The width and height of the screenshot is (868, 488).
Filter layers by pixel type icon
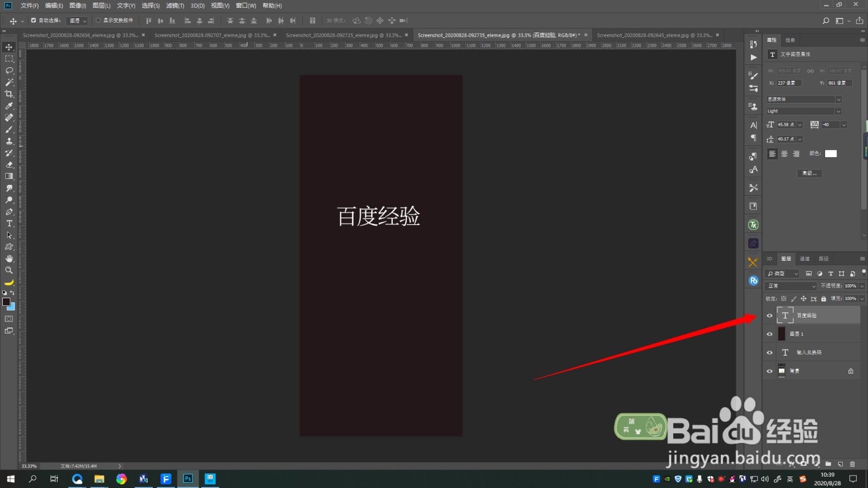tap(809, 273)
